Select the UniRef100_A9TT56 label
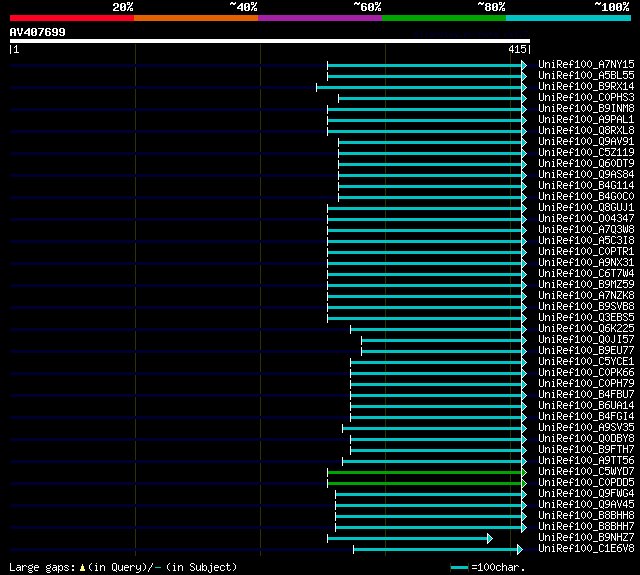This screenshot has height=575, width=640. [x=586, y=461]
